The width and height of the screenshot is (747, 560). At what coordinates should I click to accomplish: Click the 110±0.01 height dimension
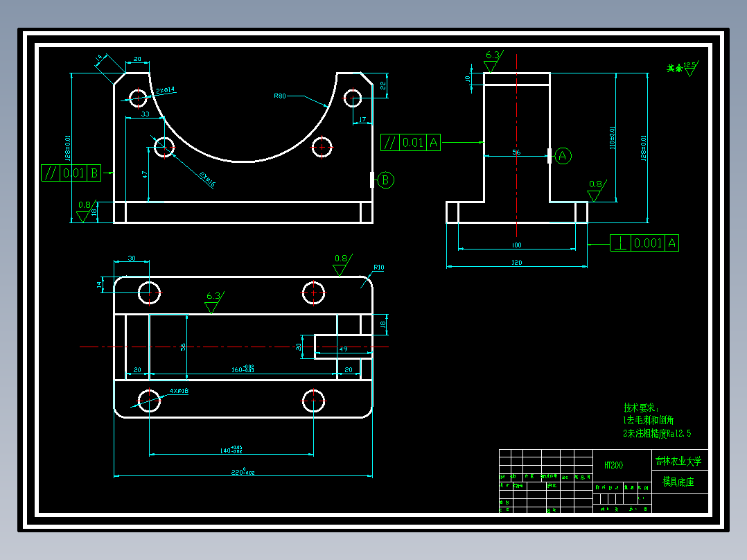point(612,138)
